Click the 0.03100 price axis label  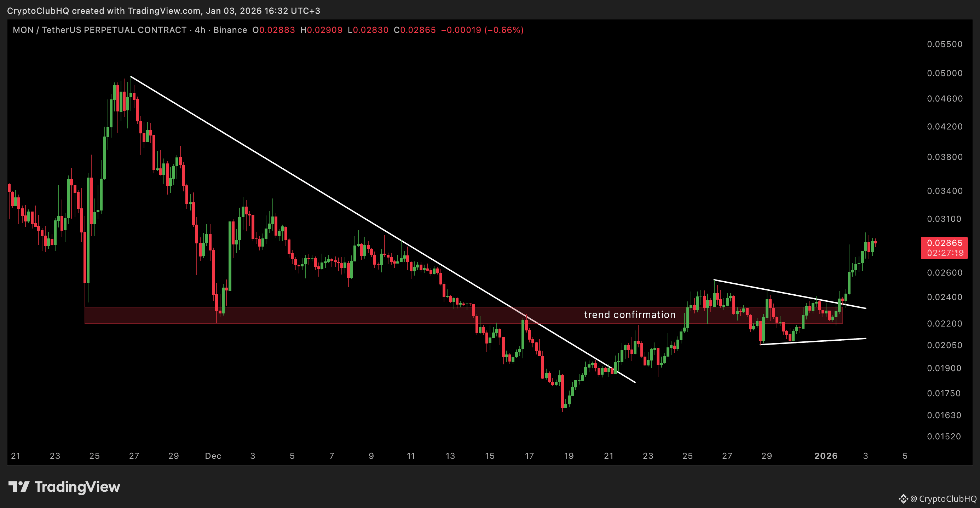coord(945,219)
